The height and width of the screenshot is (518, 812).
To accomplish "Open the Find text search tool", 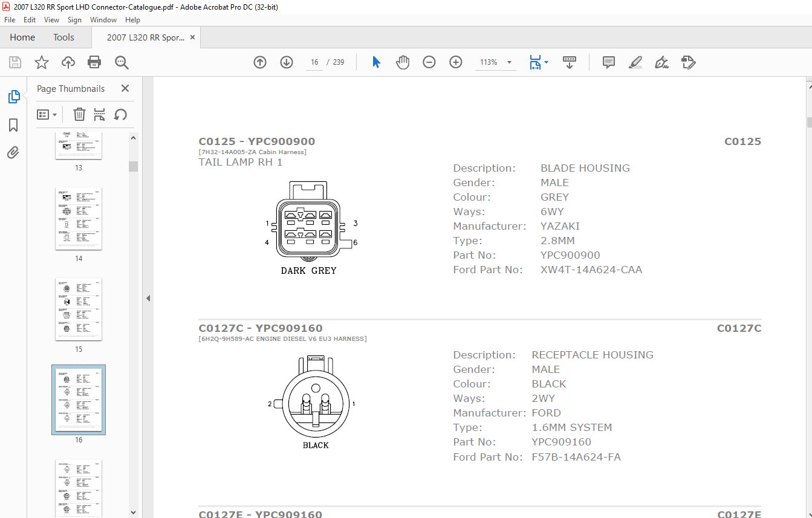I will pos(122,62).
